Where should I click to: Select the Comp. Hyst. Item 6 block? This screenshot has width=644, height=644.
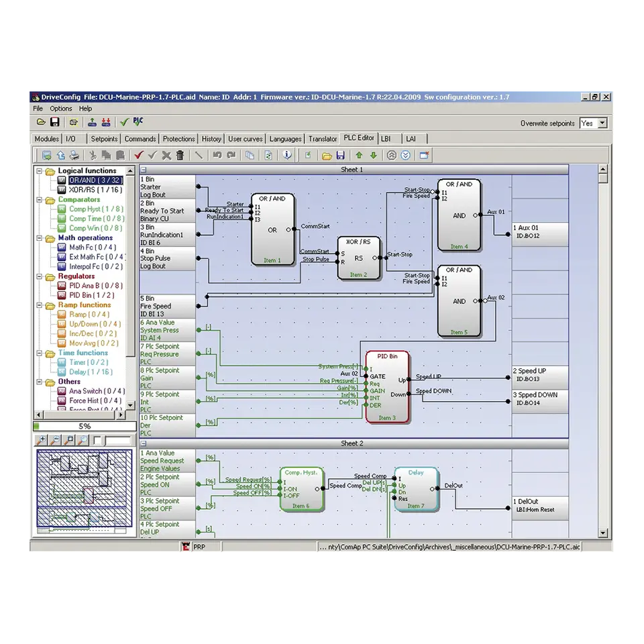click(x=301, y=489)
